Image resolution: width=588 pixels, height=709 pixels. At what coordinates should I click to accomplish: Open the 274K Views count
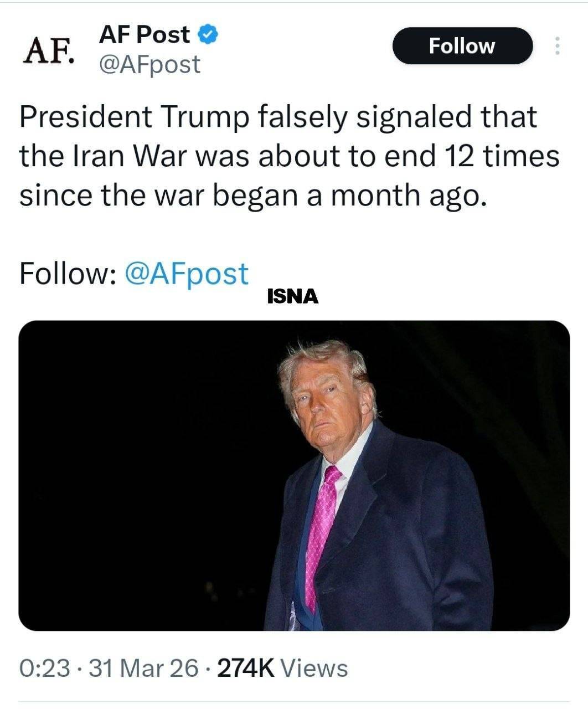click(x=282, y=668)
